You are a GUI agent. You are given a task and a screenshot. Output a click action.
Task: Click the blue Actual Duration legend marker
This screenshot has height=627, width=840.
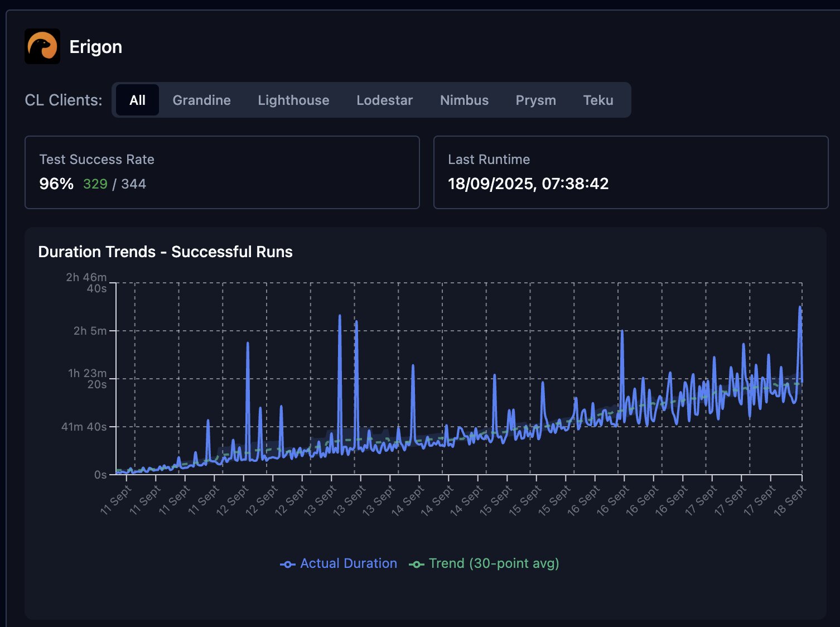click(287, 564)
